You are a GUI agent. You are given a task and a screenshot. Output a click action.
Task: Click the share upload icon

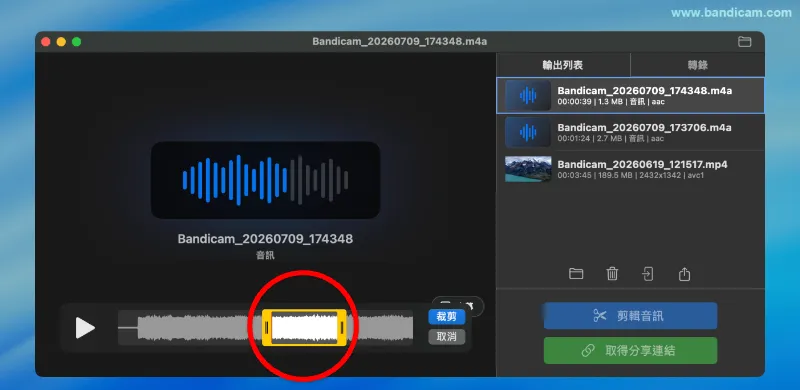(x=684, y=274)
